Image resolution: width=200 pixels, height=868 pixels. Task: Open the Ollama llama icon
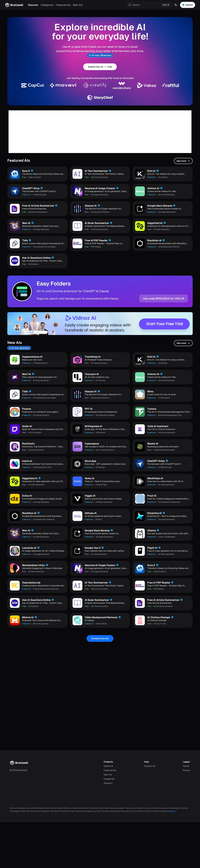point(140,534)
